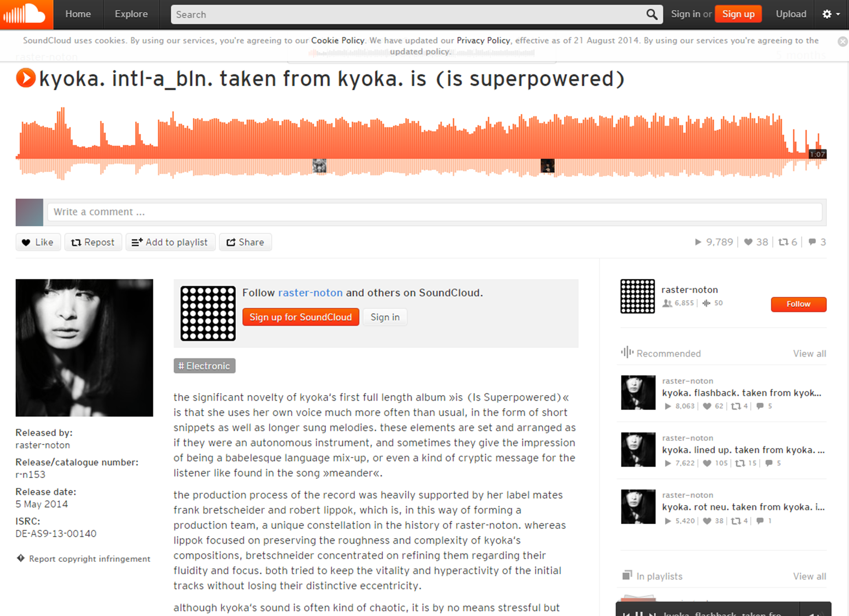Open the kyoka album cover artwork
This screenshot has width=849, height=616.
click(84, 348)
